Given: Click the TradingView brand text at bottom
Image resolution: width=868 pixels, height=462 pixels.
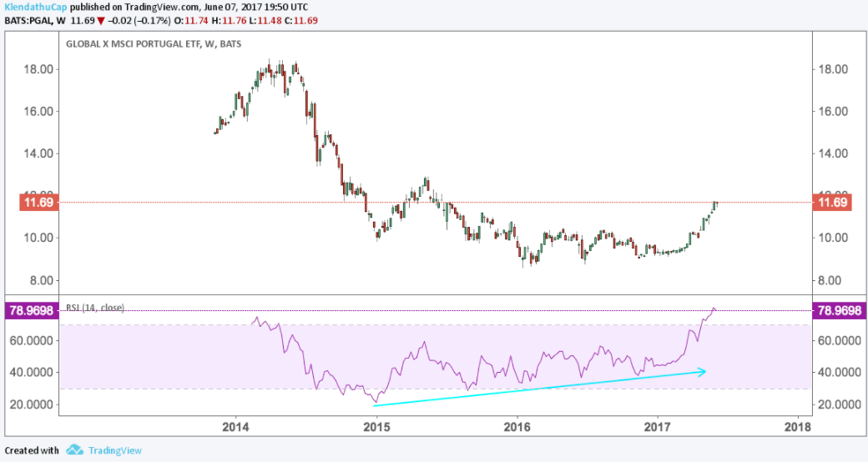Looking at the screenshot, I should pyautogui.click(x=115, y=450).
